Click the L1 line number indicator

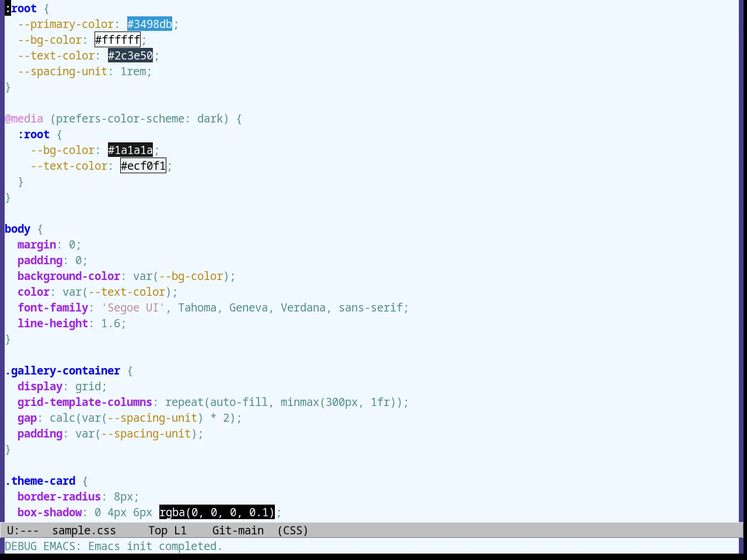(180, 530)
